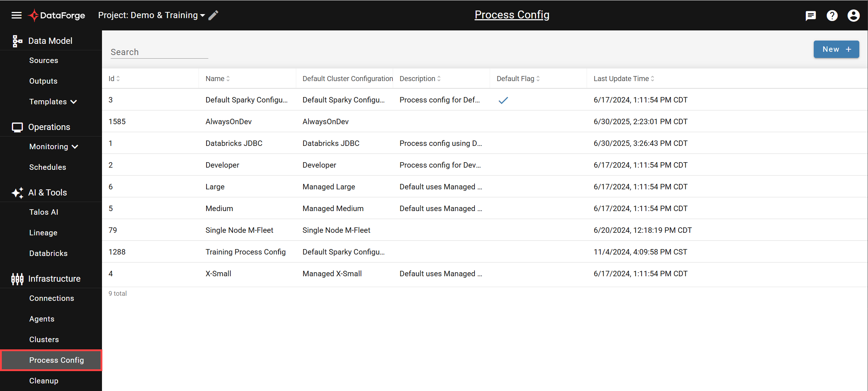Screen dimensions: 868x391
Task: Click the help question mark icon
Action: pyautogui.click(x=832, y=16)
